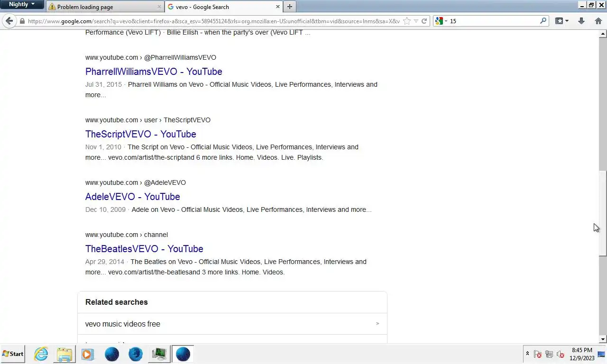Image resolution: width=607 pixels, height=364 pixels.
Task: Select the vevo - Google Search tab
Action: [224, 7]
